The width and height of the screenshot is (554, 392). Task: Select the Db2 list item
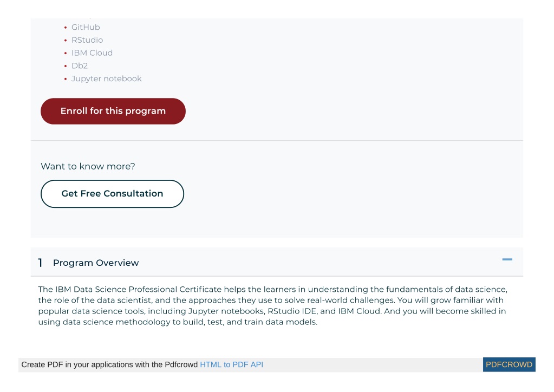click(80, 66)
